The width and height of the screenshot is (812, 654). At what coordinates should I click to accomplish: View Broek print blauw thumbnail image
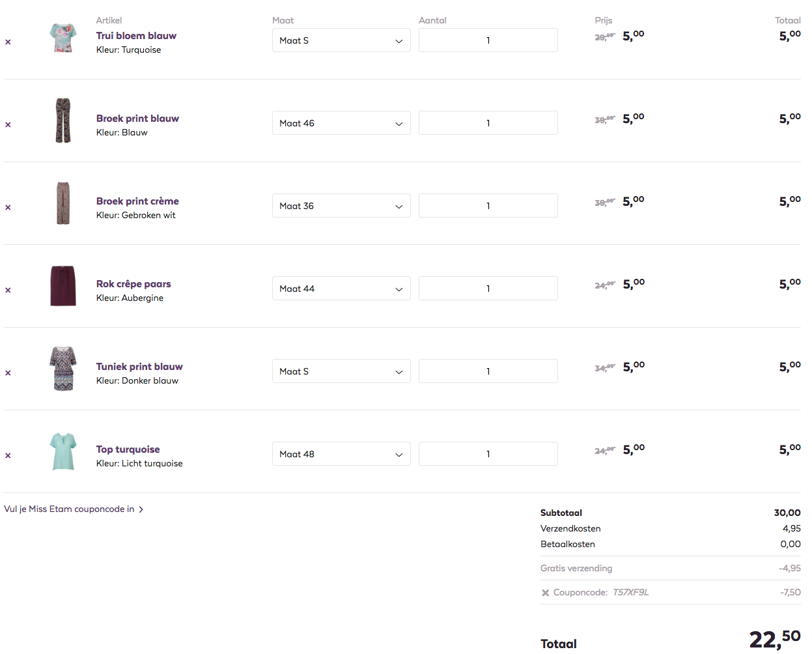coord(63,121)
